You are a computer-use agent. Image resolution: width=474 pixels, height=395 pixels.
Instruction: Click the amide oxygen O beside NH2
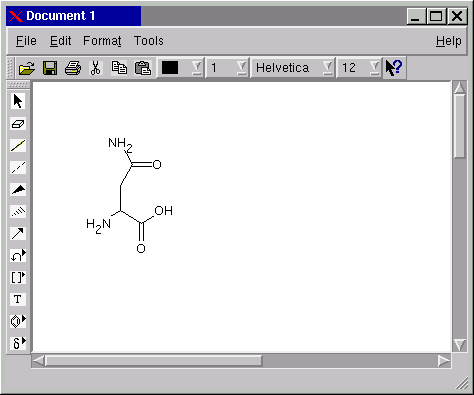pos(157,164)
